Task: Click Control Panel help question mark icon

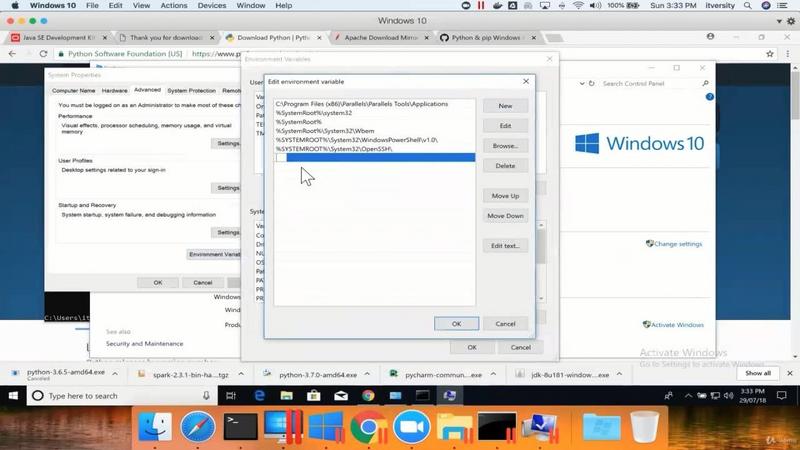Action: [709, 96]
